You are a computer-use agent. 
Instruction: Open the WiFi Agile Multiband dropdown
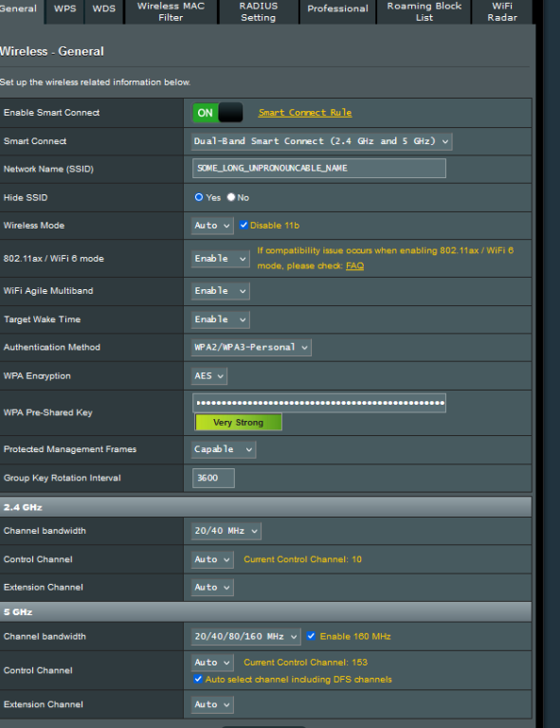coord(221,291)
